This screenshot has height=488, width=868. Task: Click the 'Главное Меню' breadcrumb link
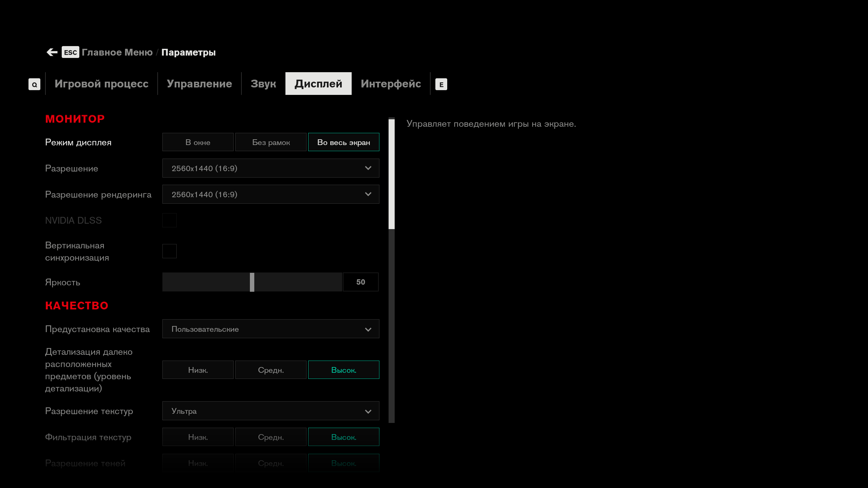[x=117, y=53]
